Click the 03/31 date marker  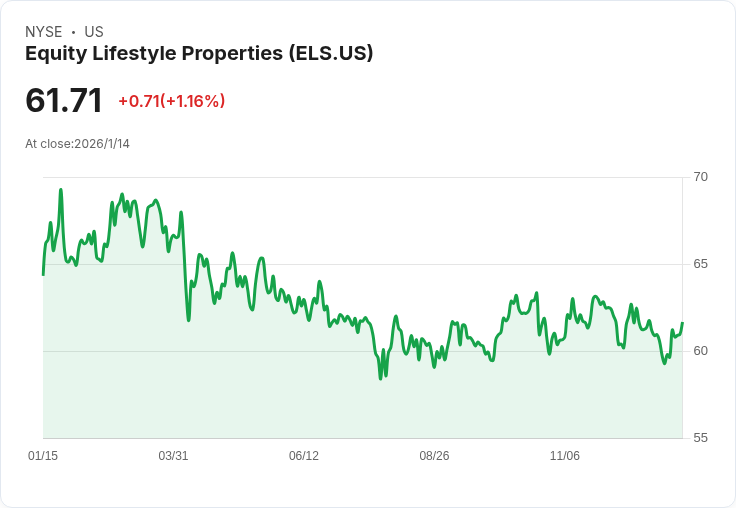pyautogui.click(x=173, y=456)
